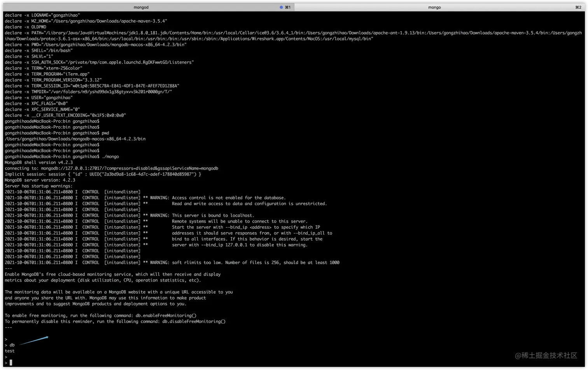Click the 'test' output line
Screen dimensions: 588x370
click(x=10, y=351)
